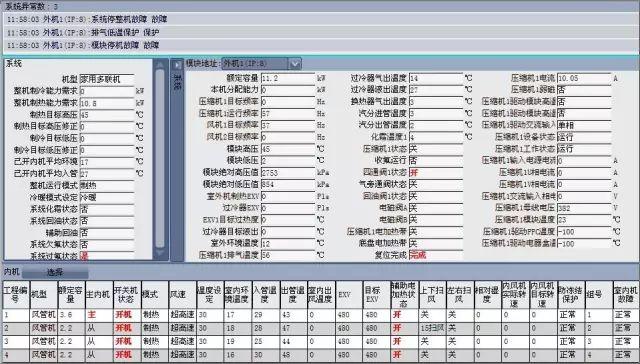Screen dimensions: 640x364
Task: Click the 风机1目标频率 value field
Action: click(288, 125)
